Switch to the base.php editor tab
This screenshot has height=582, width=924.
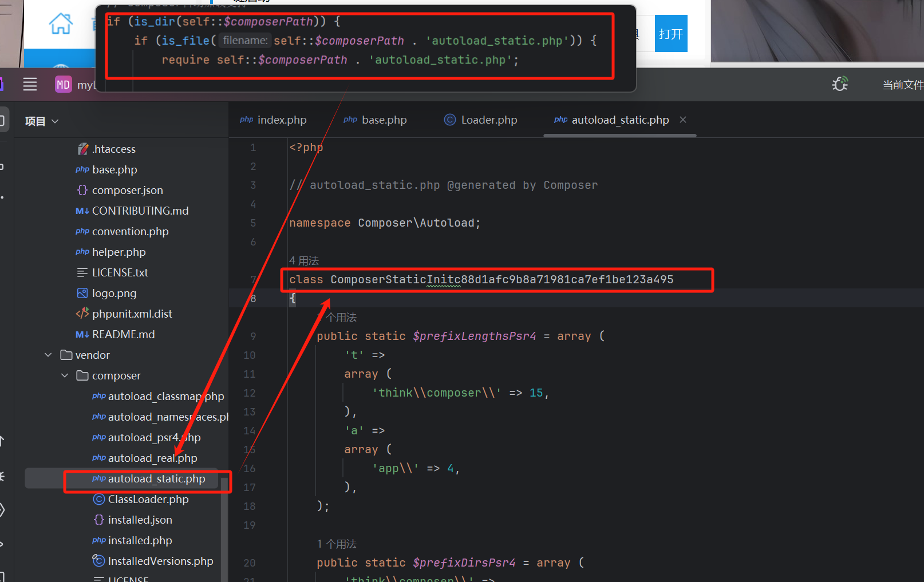click(x=375, y=120)
